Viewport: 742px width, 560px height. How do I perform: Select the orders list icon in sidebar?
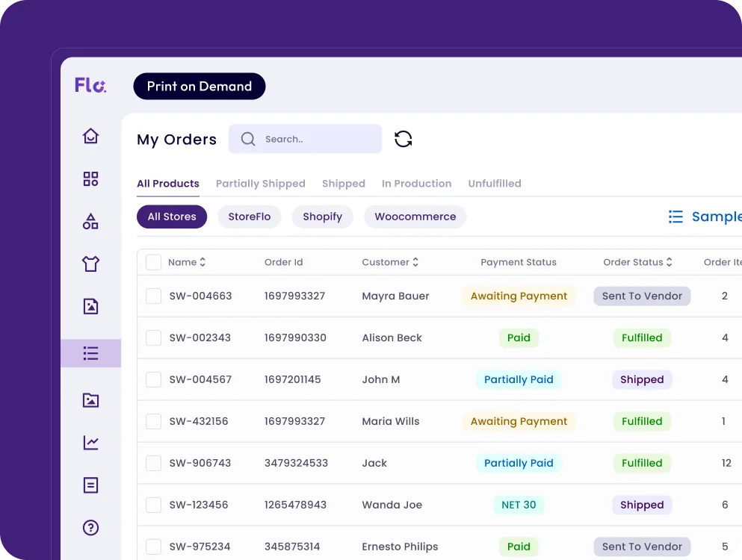90,353
